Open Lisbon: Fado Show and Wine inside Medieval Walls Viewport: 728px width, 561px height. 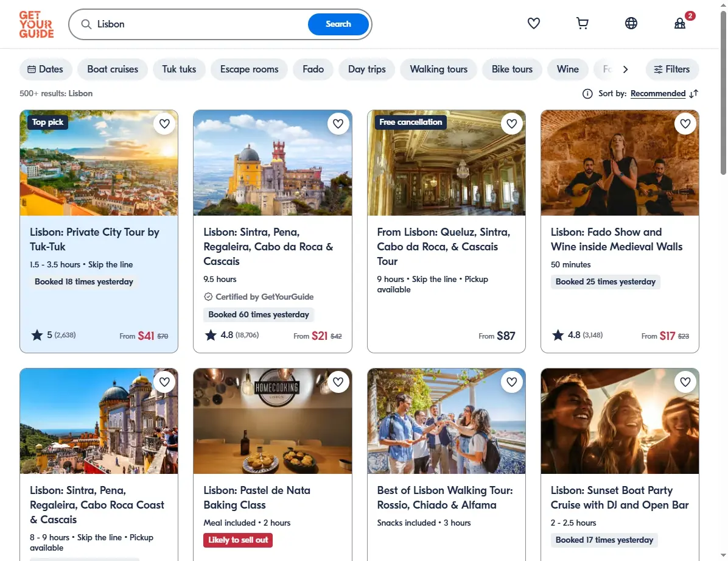click(617, 239)
